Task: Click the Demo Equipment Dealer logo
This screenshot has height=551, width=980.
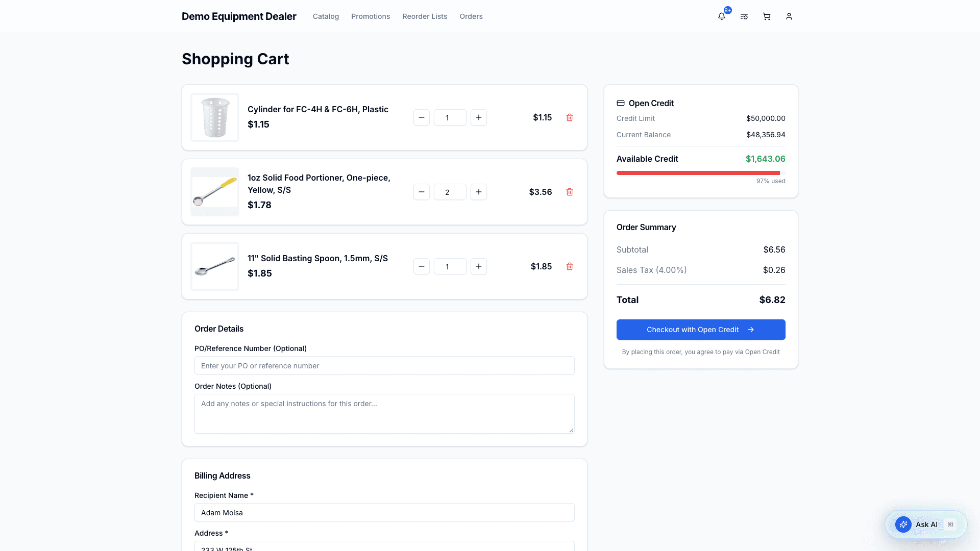Action: (239, 16)
